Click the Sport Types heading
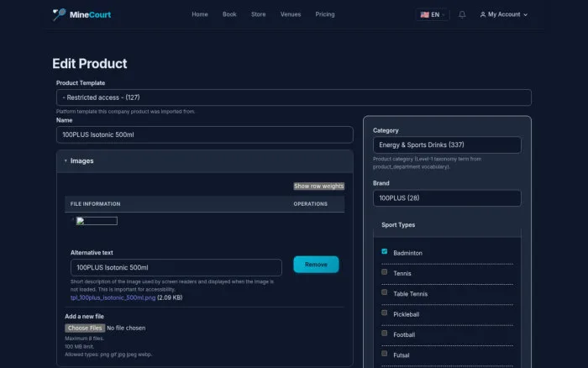This screenshot has width=588, height=368. coord(398,225)
